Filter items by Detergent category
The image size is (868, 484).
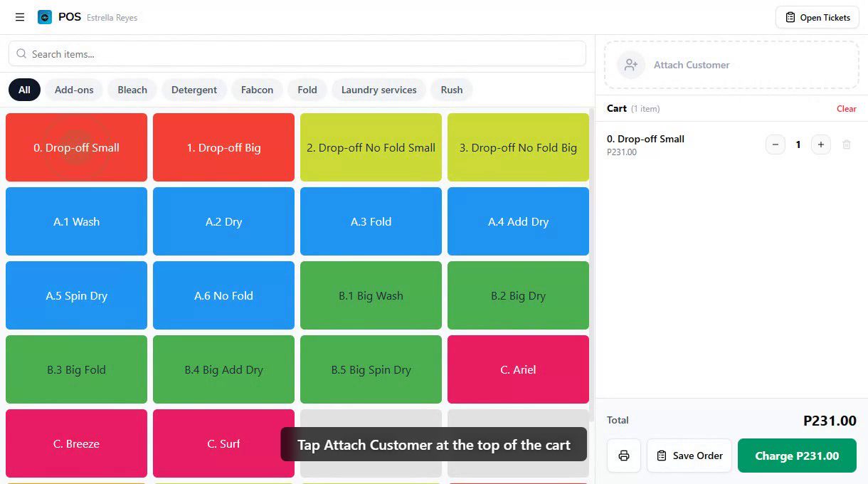click(194, 90)
